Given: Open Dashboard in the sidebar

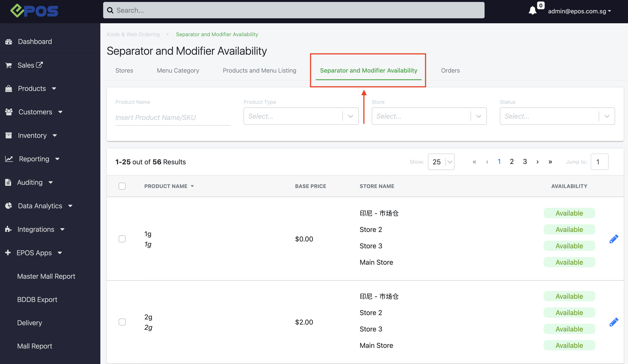Looking at the screenshot, I should (35, 42).
